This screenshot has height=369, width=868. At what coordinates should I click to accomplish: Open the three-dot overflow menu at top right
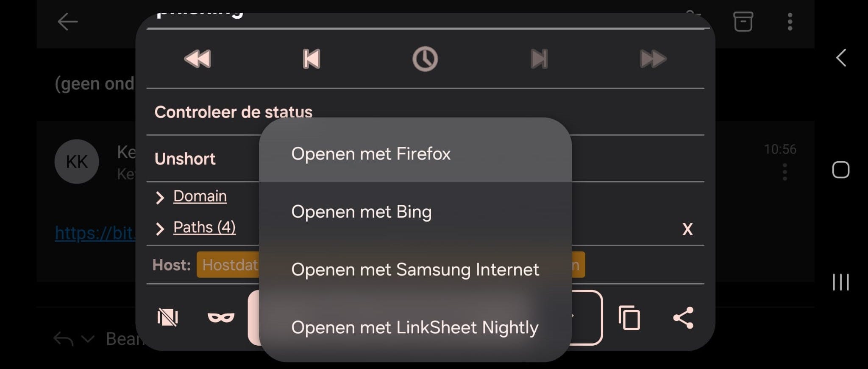coord(790,22)
